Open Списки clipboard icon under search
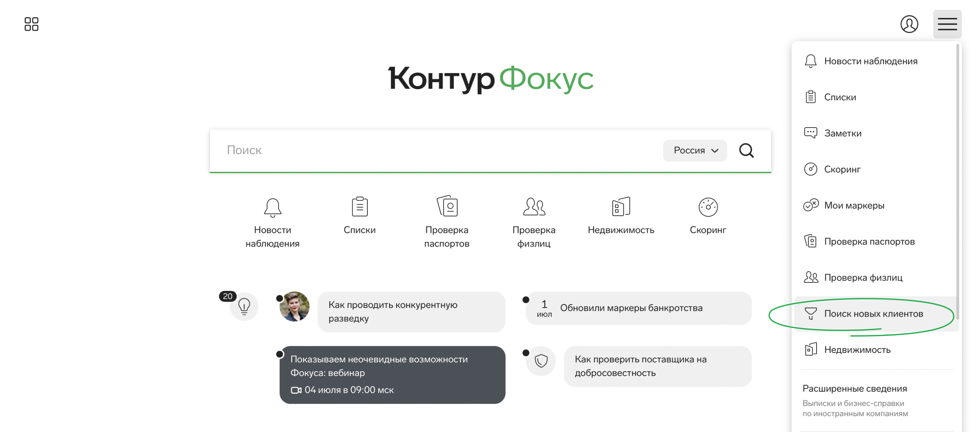Screen dimensions: 980x432 click(359, 206)
